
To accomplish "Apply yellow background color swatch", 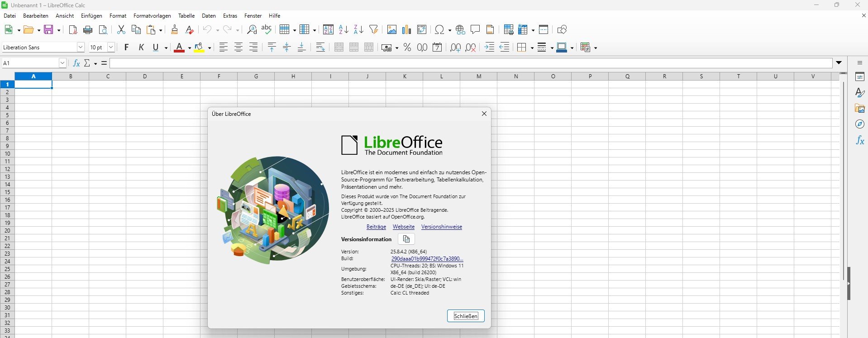I will 199,48.
